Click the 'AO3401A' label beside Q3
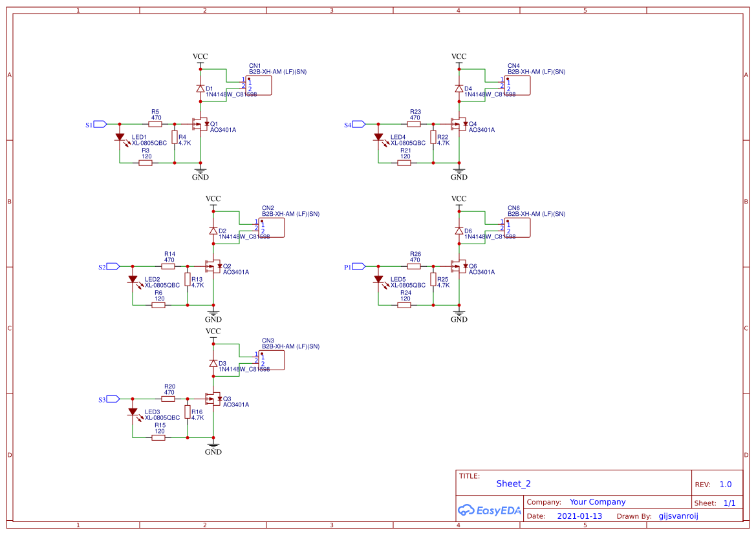Screen dimensions: 756x535 236,404
